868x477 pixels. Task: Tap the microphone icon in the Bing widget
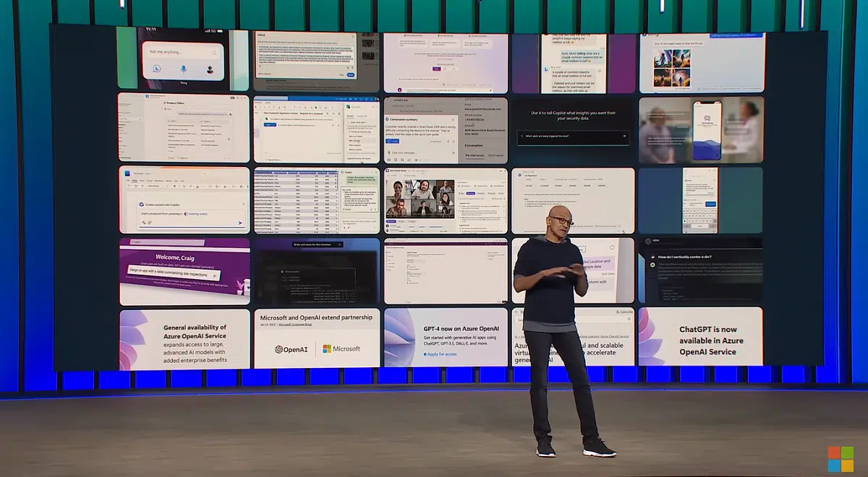(184, 69)
